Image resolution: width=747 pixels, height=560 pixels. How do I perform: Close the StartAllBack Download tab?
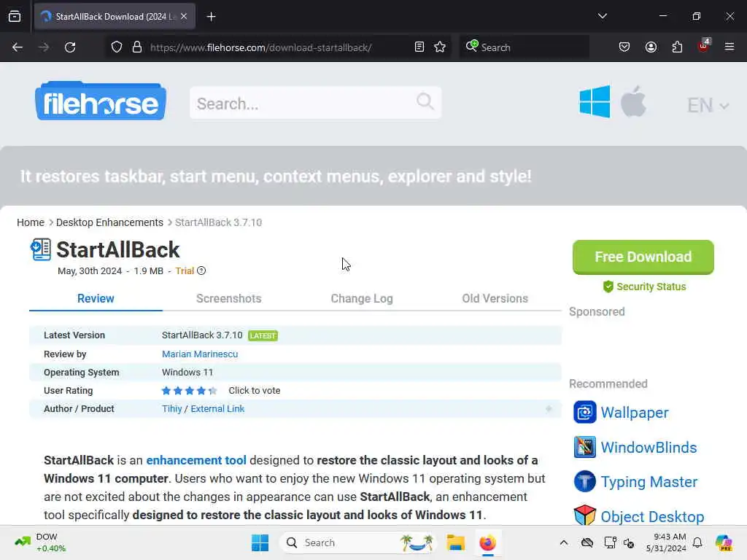184,16
